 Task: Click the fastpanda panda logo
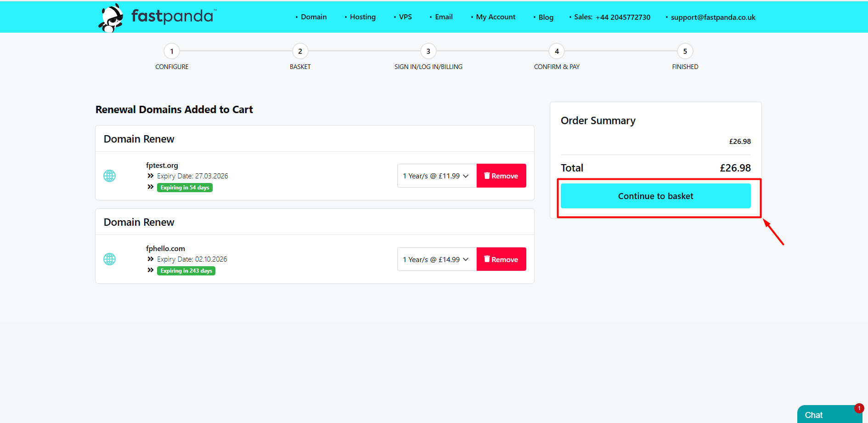point(111,18)
